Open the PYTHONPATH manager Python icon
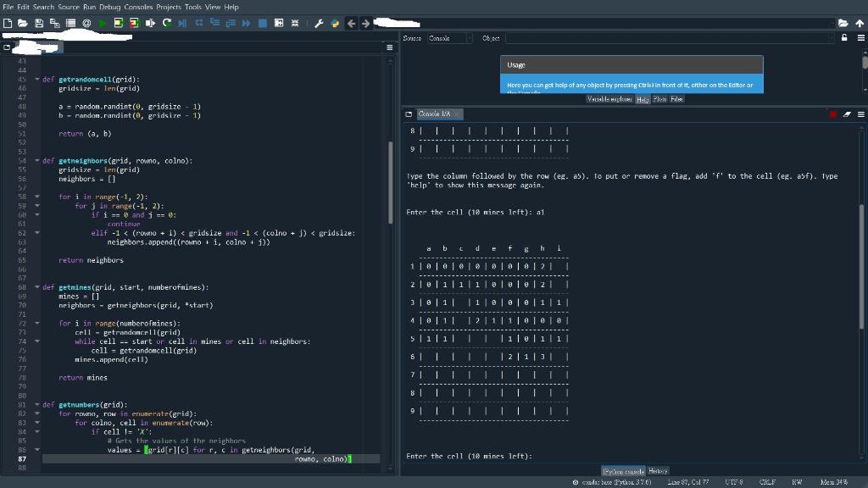Viewport: 868px width, 488px height. pos(334,23)
